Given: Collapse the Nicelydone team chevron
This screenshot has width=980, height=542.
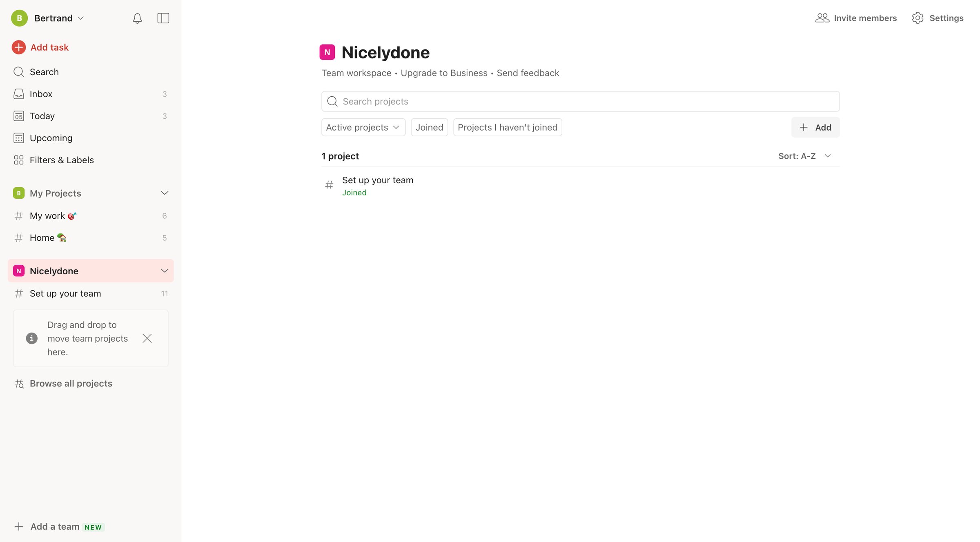Looking at the screenshot, I should click(x=165, y=271).
